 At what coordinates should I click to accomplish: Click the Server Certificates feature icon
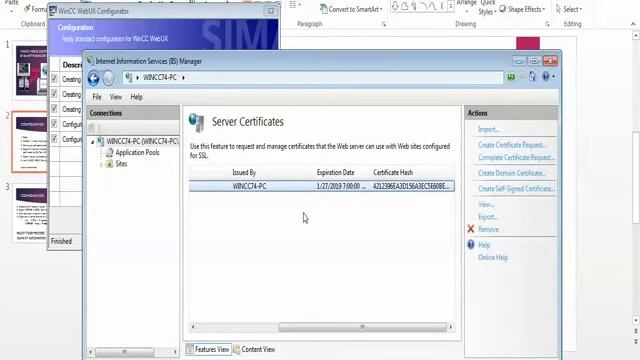(x=196, y=122)
